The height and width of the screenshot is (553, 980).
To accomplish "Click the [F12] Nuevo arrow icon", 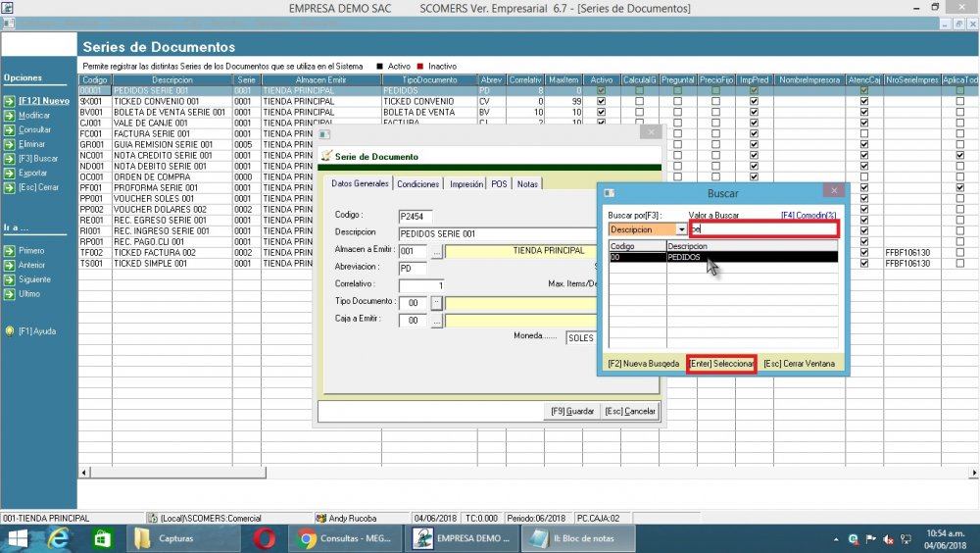I will click(10, 101).
